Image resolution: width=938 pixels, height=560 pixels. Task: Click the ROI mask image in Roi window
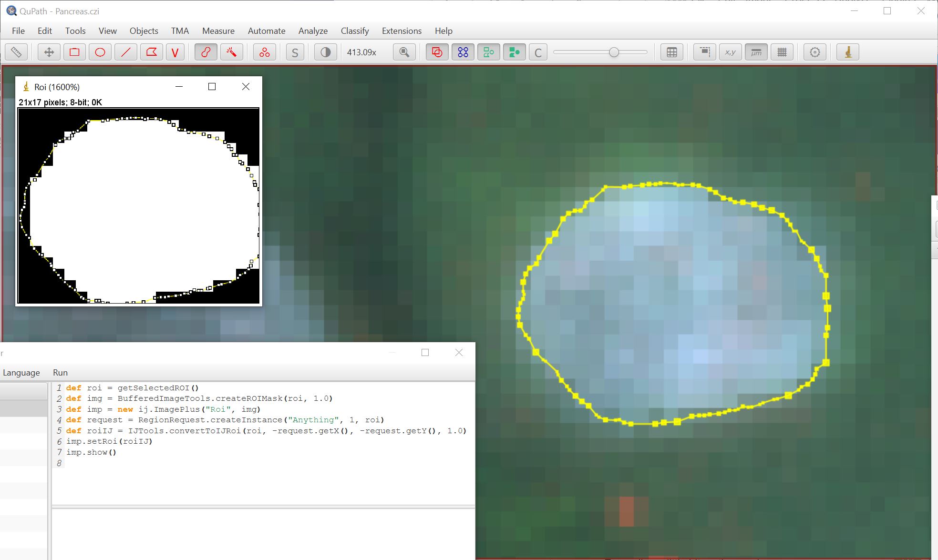(139, 205)
